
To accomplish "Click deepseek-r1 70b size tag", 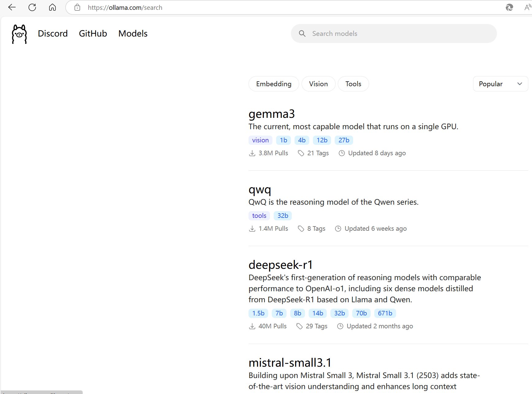I will coord(361,313).
